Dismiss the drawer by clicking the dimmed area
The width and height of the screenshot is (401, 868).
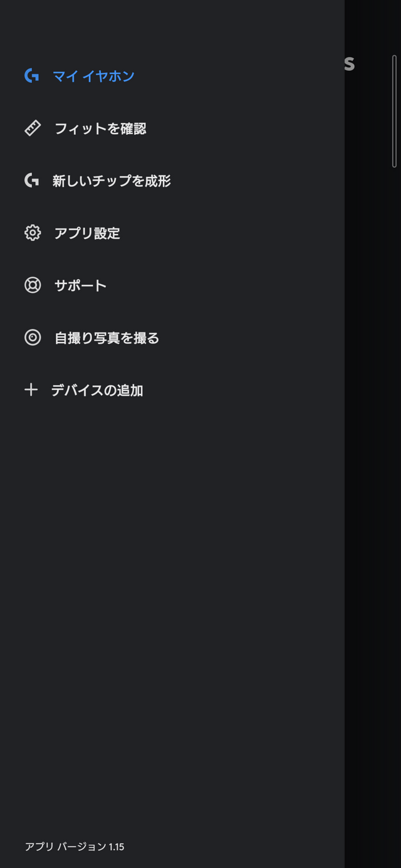(372, 439)
